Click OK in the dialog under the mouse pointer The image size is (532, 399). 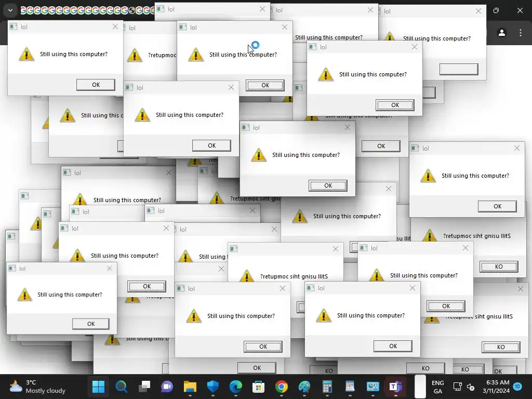pos(265,85)
